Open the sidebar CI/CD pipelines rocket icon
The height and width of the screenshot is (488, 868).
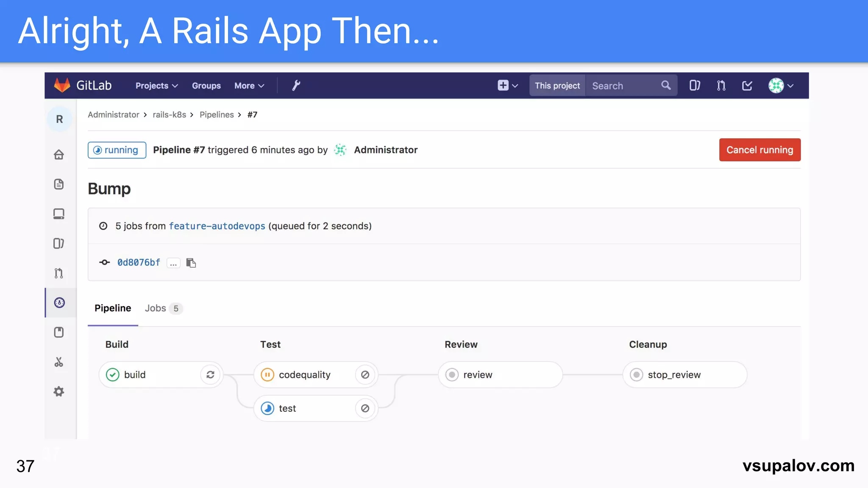[x=59, y=302]
